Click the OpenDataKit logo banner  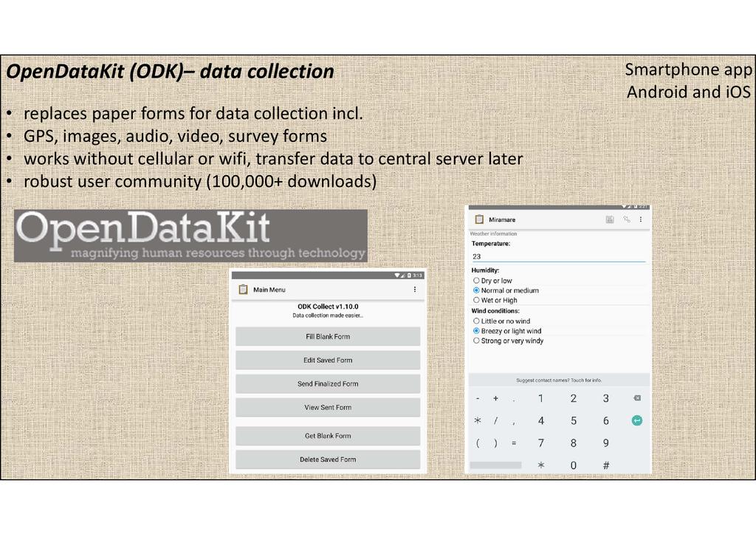pos(190,236)
